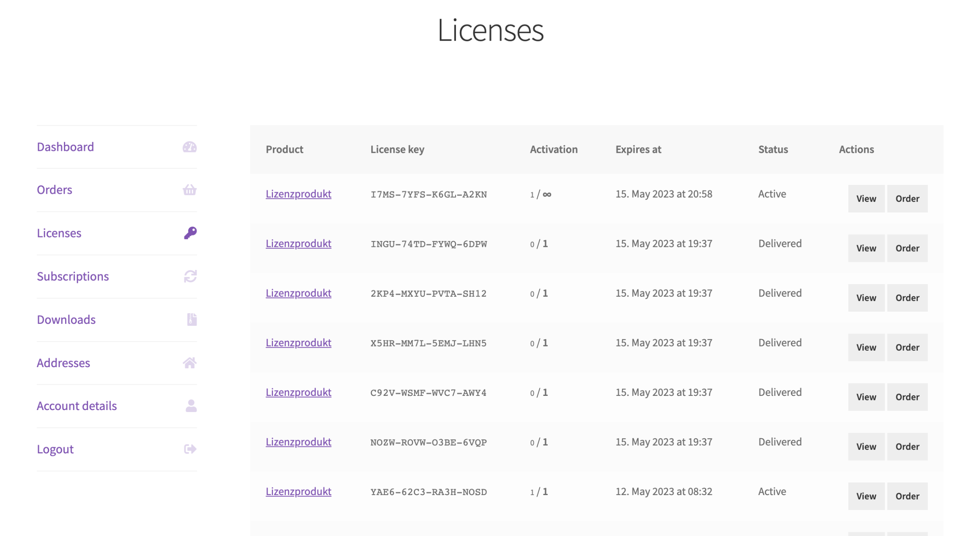Click the Subscriptions refresh icon
The image size is (980, 536).
point(190,276)
